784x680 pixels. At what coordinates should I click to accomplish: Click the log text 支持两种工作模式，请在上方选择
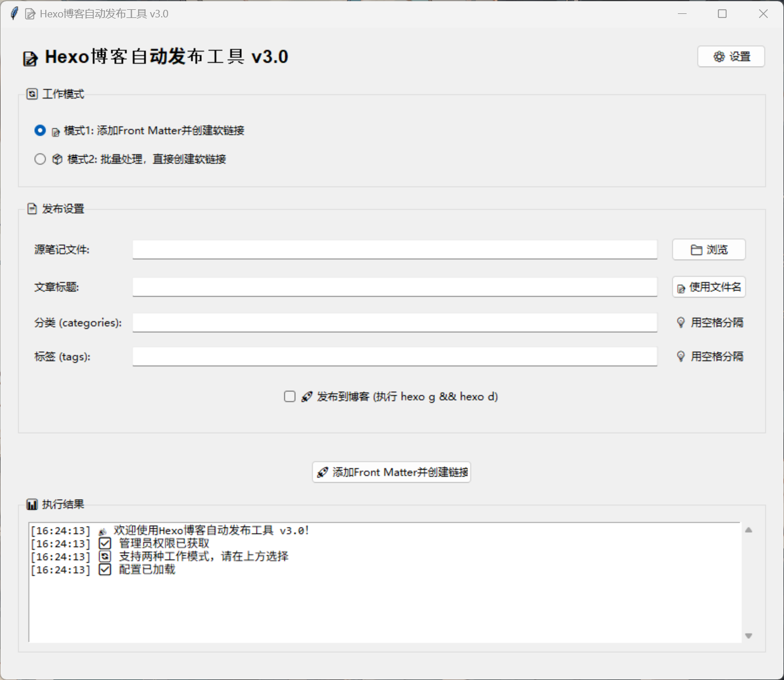(204, 556)
